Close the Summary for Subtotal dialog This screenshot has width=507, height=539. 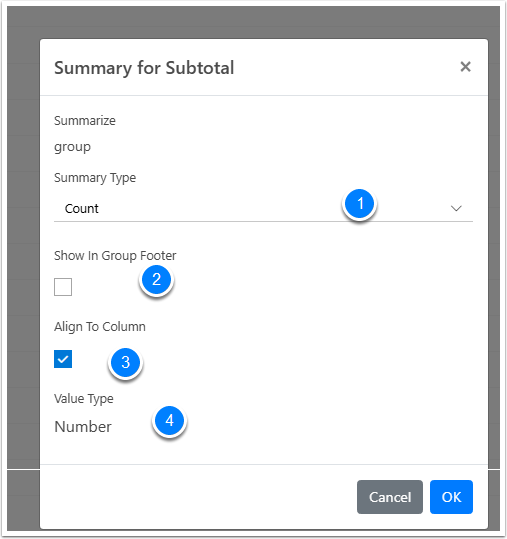[465, 66]
